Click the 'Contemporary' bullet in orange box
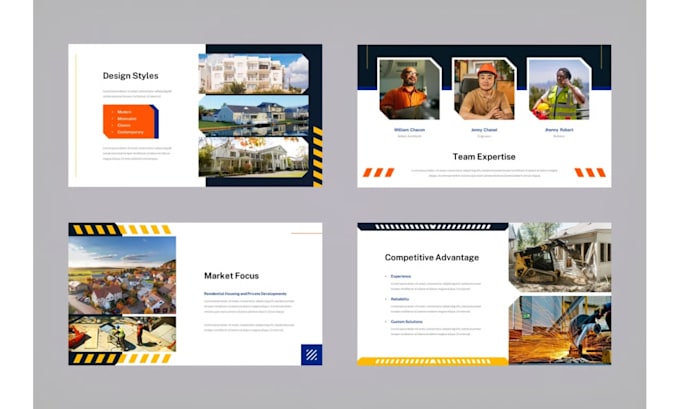This screenshot has height=409, width=680. [130, 132]
